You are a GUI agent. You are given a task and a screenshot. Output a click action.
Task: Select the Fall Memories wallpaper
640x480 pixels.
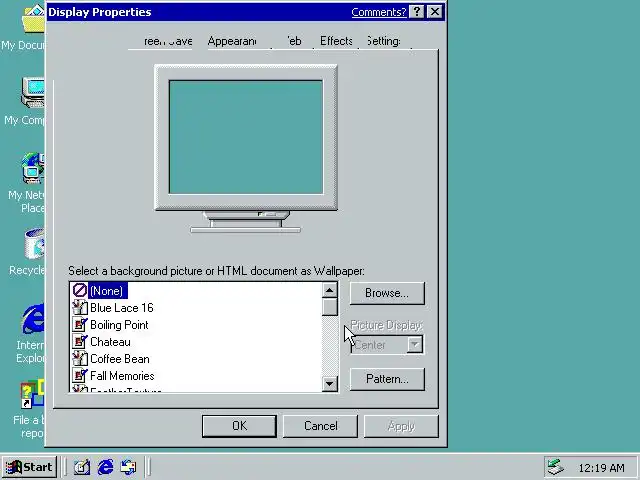pyautogui.click(x=122, y=376)
